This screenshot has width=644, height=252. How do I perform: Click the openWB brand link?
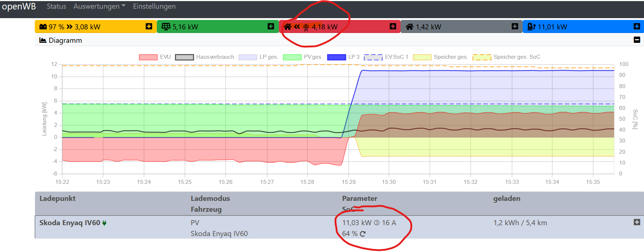coord(19,7)
